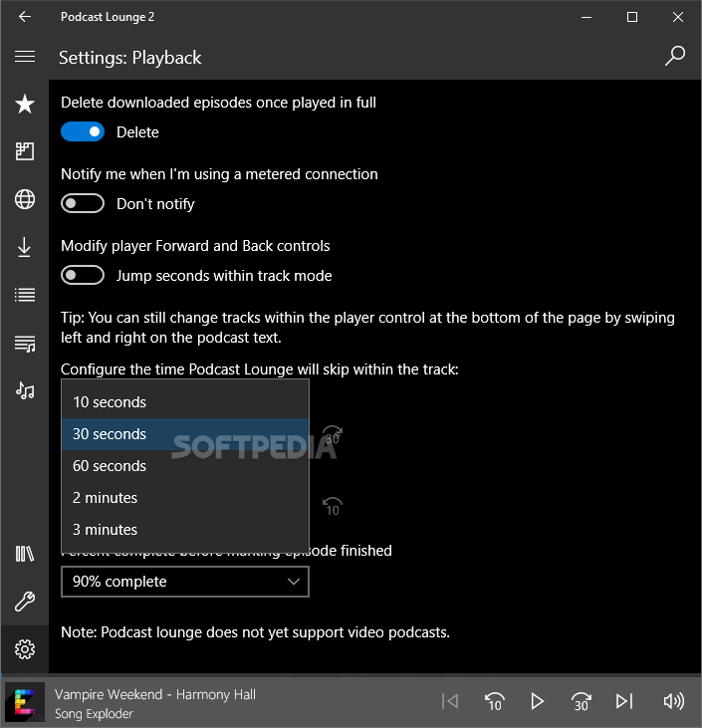Open the hamburger navigation menu

25,57
